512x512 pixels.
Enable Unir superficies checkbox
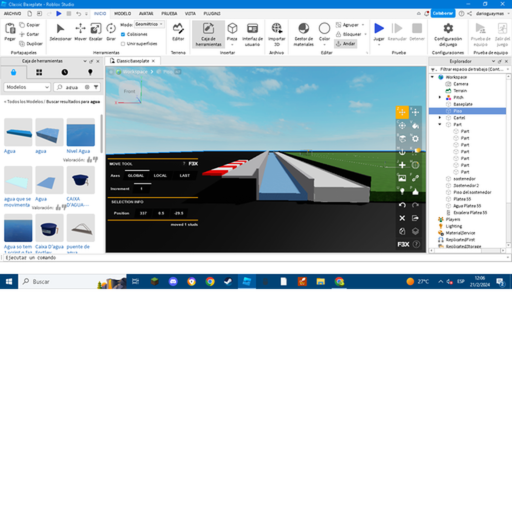tap(123, 44)
